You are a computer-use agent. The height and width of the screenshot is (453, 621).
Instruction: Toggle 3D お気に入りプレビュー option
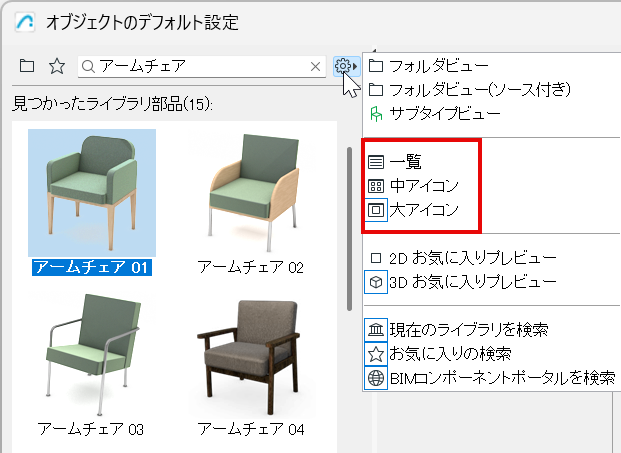pos(461,282)
